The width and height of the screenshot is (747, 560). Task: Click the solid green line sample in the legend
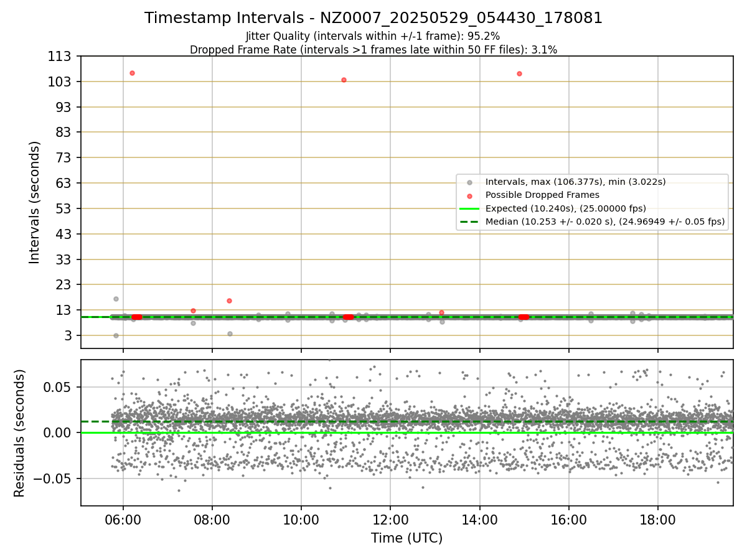coord(469,208)
